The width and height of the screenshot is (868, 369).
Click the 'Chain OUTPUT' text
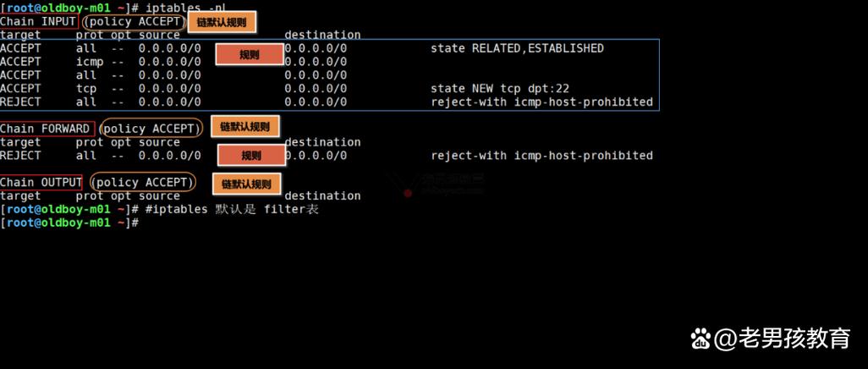click(x=41, y=182)
